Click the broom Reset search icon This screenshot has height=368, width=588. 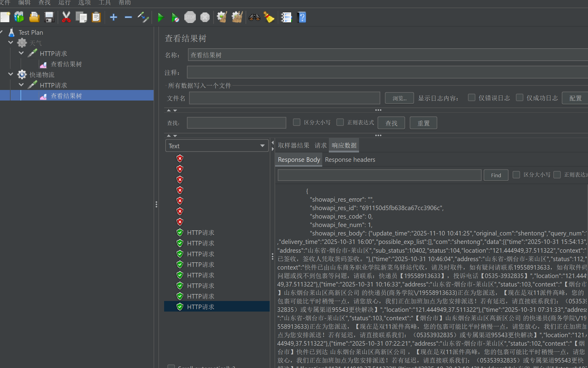click(x=269, y=18)
